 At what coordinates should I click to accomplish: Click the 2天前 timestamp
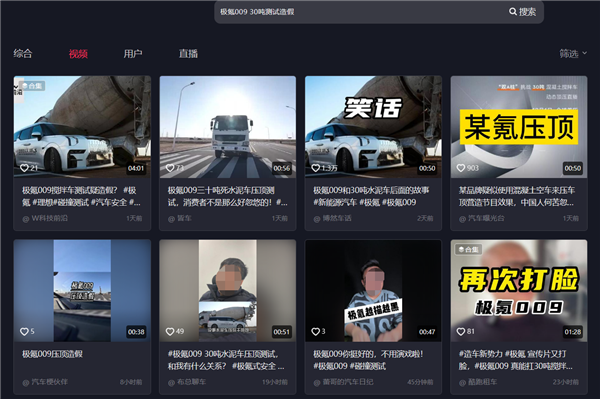click(x=425, y=218)
